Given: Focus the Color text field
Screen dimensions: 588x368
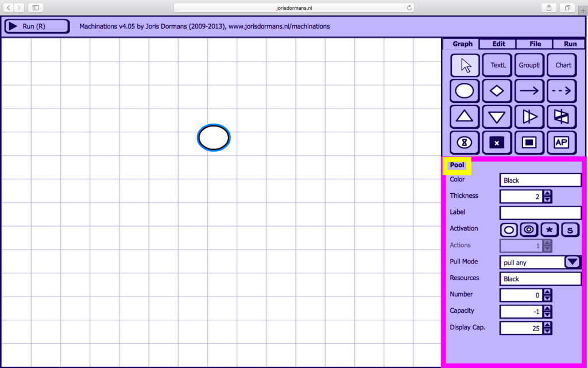Looking at the screenshot, I should [540, 180].
